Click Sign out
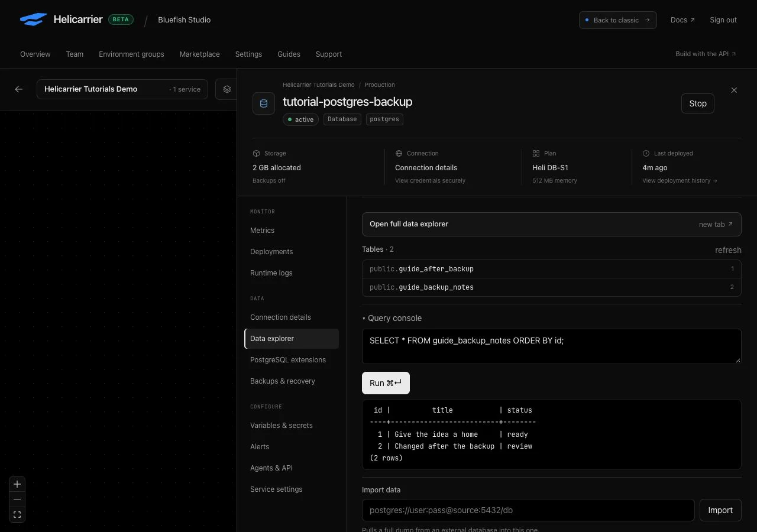The width and height of the screenshot is (757, 532). coord(723,20)
